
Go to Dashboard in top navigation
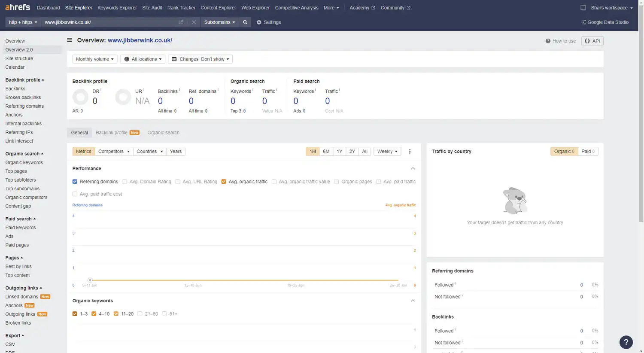49,8
